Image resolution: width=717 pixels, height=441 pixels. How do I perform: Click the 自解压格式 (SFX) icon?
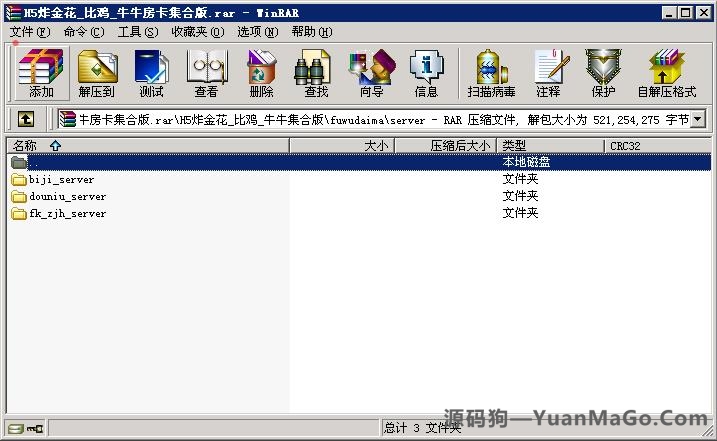click(667, 73)
